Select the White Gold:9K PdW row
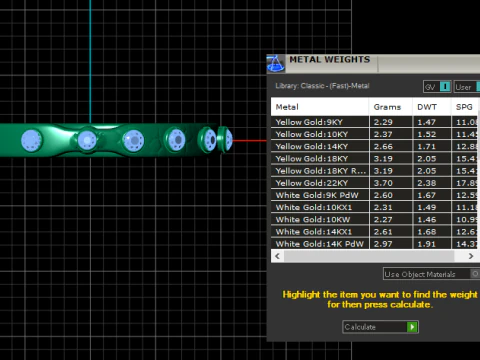 pos(375,195)
